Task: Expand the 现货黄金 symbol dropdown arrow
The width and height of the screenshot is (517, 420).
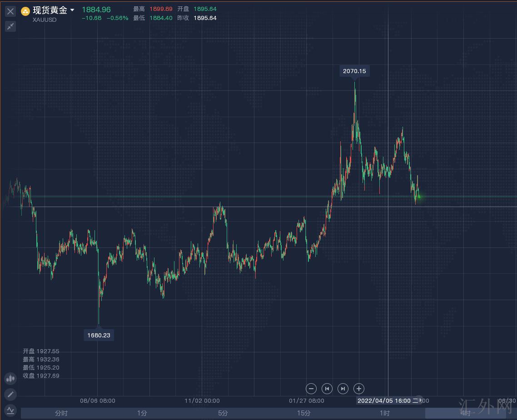Action: 72,10
